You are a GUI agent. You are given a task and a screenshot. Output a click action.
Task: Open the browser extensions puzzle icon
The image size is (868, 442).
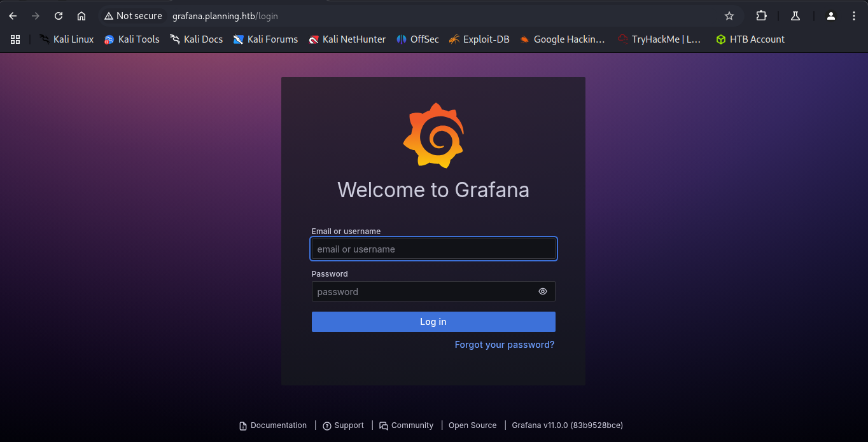click(761, 16)
